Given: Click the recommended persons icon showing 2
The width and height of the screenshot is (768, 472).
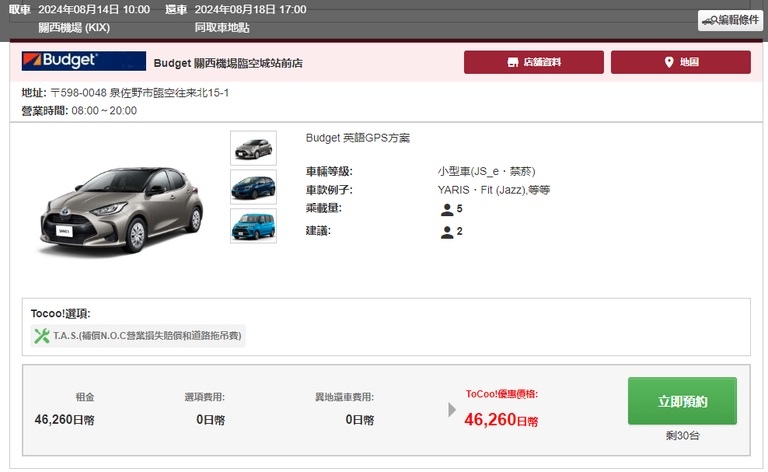Looking at the screenshot, I should click(447, 232).
